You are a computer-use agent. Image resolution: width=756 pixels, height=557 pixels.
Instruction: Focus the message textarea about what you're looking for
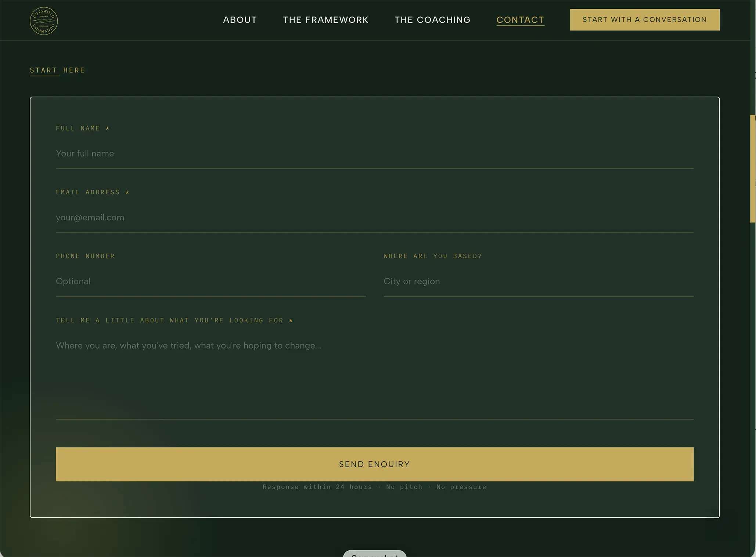[x=375, y=376]
